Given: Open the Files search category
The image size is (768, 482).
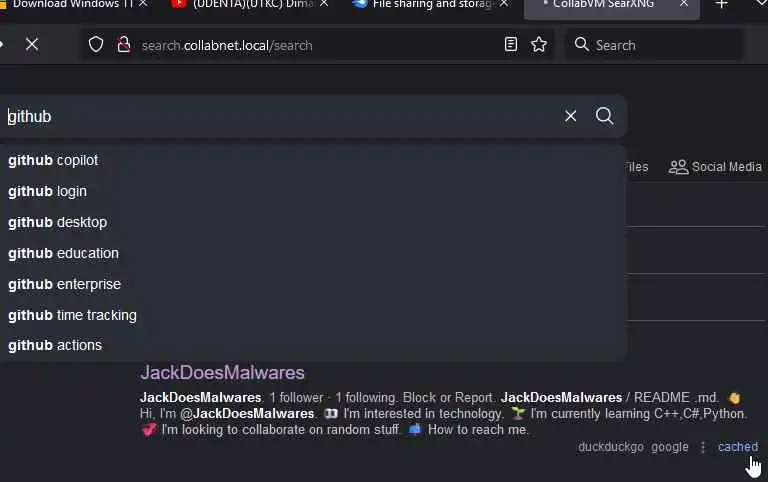Looking at the screenshot, I should coord(637,167).
